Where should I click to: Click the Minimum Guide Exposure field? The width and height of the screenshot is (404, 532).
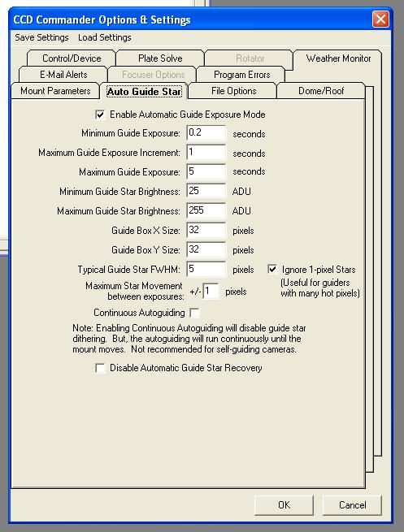(206, 133)
